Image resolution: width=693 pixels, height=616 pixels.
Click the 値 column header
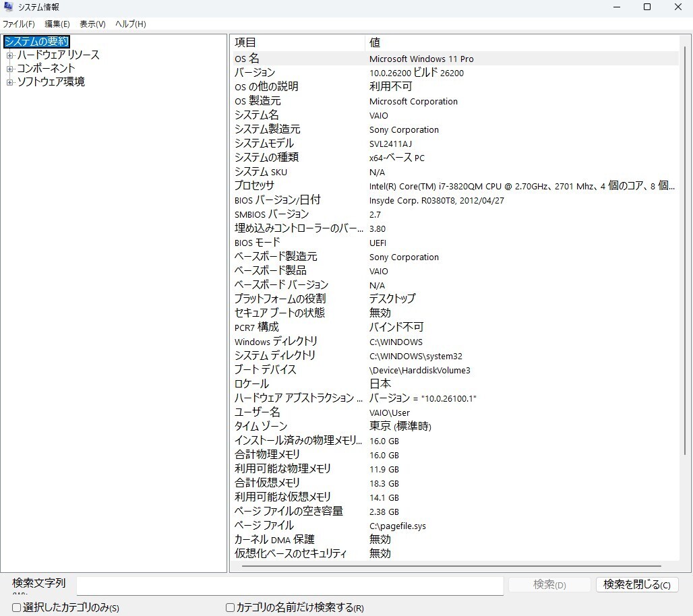[x=522, y=42]
